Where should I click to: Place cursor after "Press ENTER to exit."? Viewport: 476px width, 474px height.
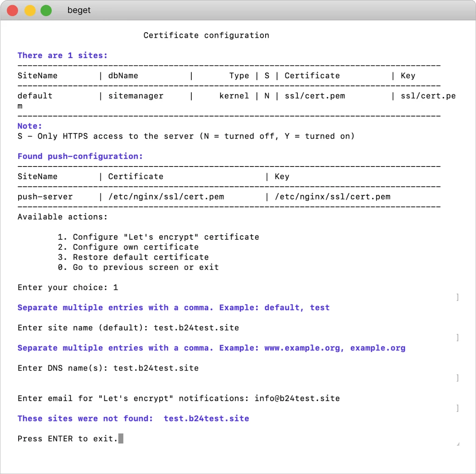coord(121,439)
